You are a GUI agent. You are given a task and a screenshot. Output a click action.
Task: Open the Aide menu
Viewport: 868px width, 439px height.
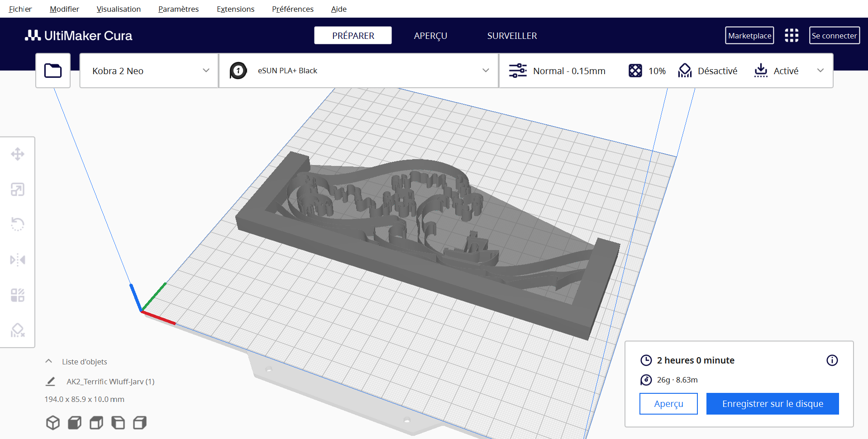339,9
